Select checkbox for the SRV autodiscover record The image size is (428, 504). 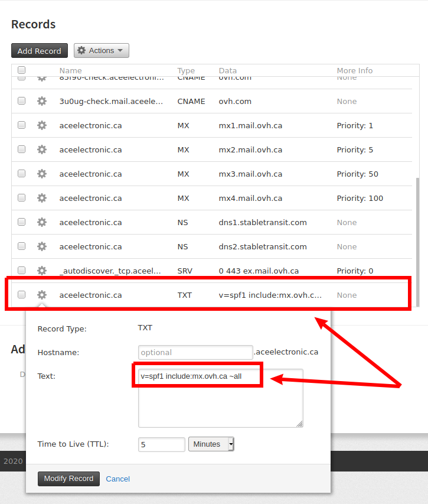click(21, 271)
